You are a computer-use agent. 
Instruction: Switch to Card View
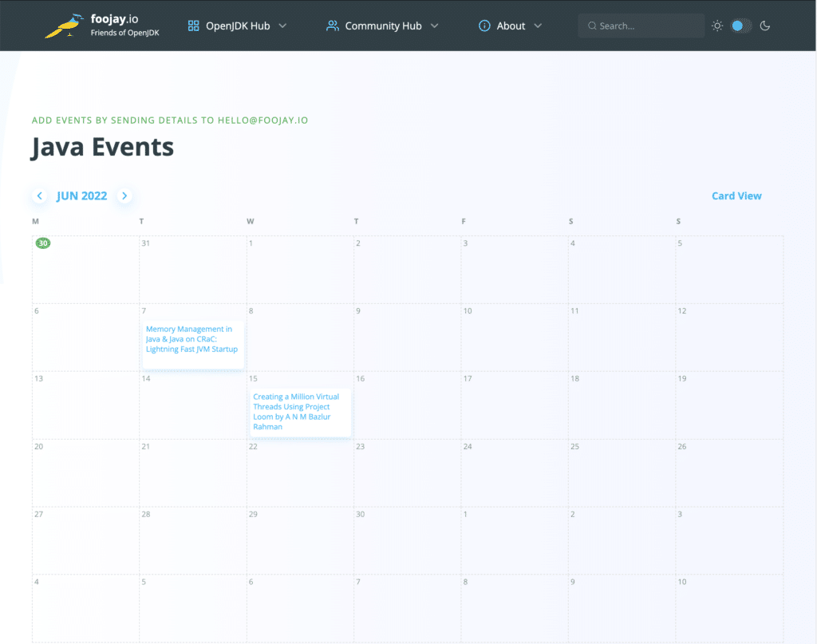736,196
